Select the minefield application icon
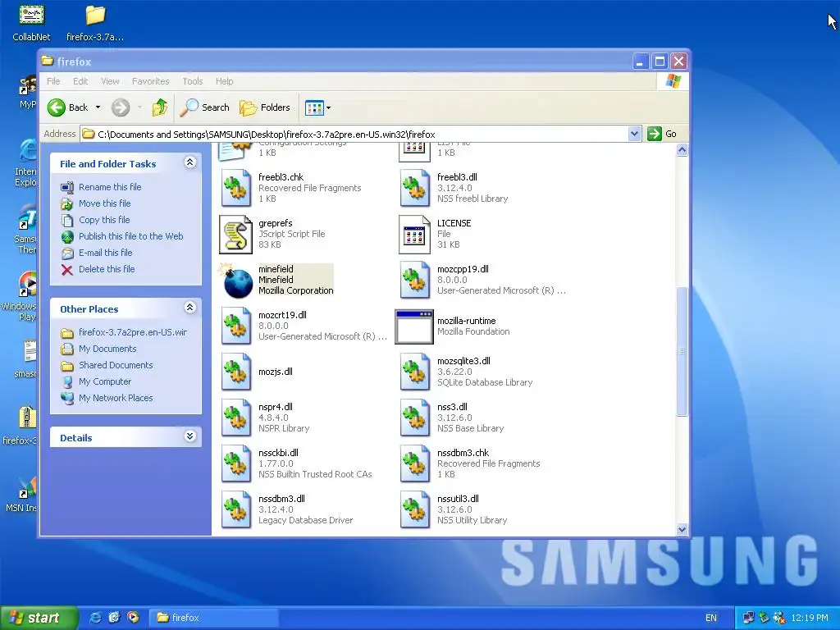 (x=235, y=281)
